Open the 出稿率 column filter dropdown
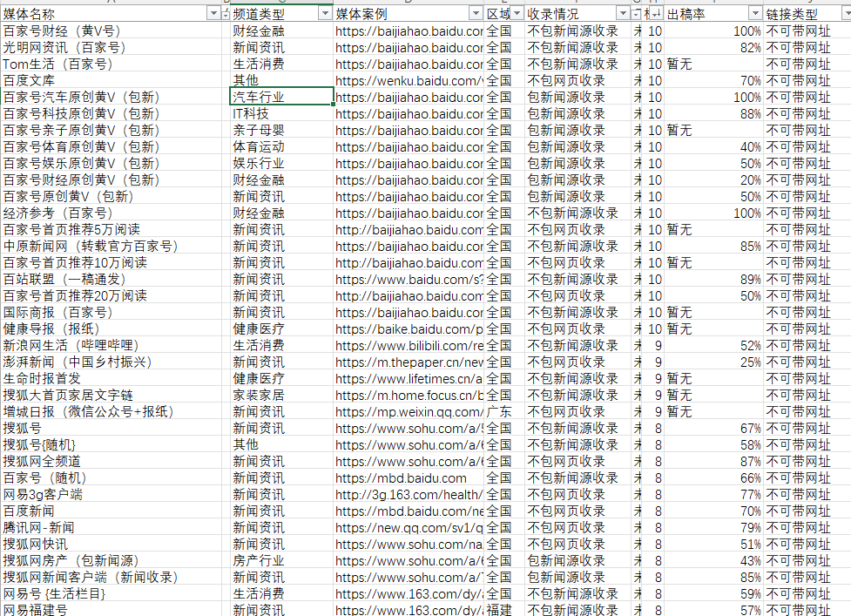The image size is (851, 616). tap(755, 14)
